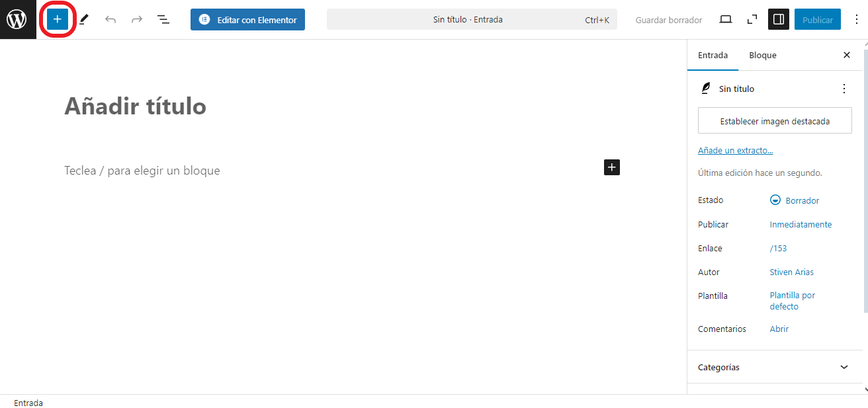The image size is (868, 408).
Task: Open the Añade un extracto link
Action: coord(735,150)
